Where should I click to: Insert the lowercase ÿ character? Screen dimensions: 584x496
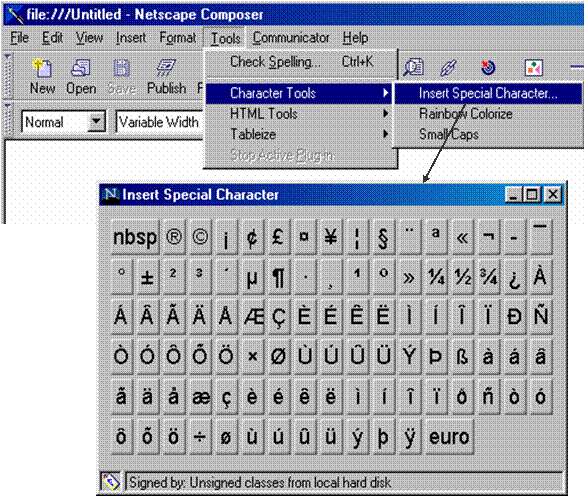tap(410, 436)
